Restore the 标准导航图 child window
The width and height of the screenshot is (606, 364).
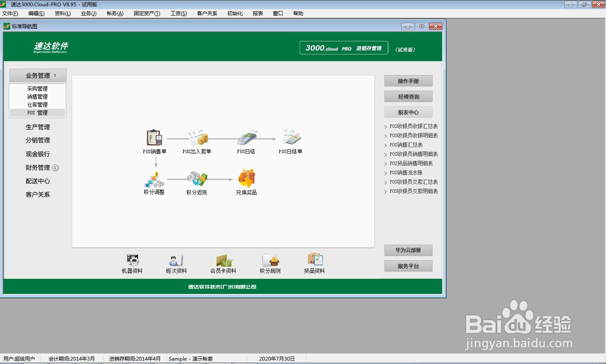pos(422,26)
